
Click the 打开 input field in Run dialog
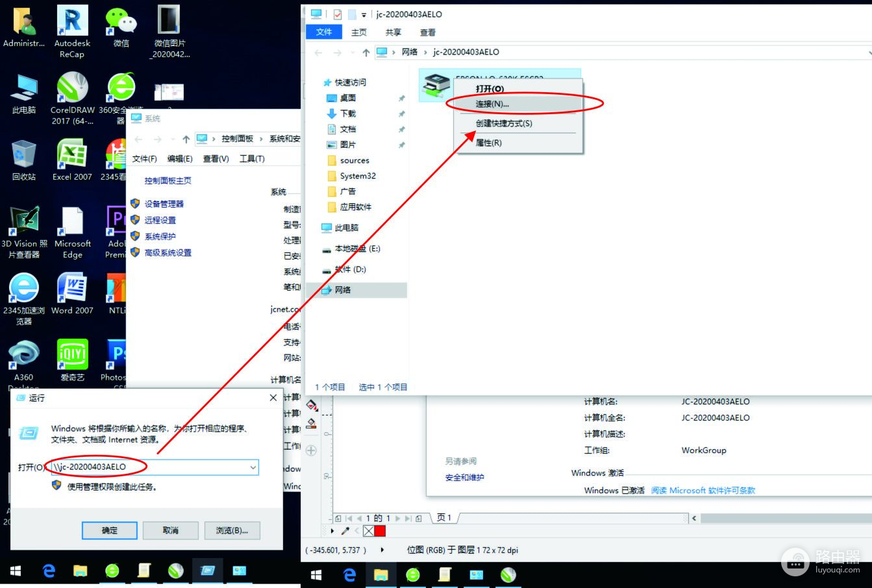[x=155, y=467]
